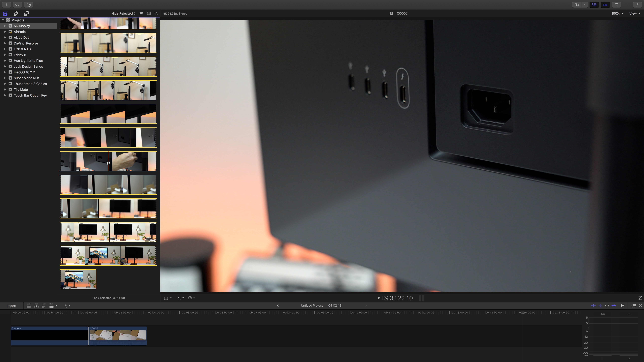Open the Hide Rejected filter dropdown
Image resolution: width=644 pixels, height=362 pixels.
click(x=123, y=13)
